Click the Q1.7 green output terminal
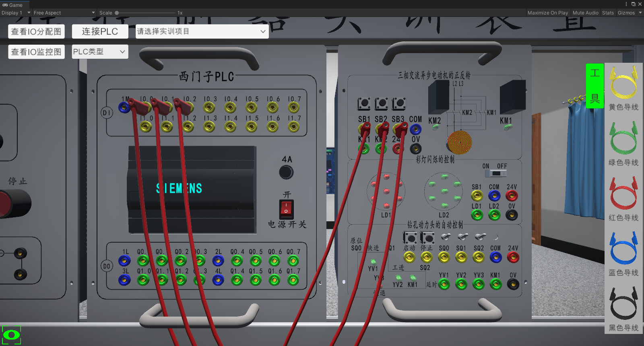 (293, 280)
